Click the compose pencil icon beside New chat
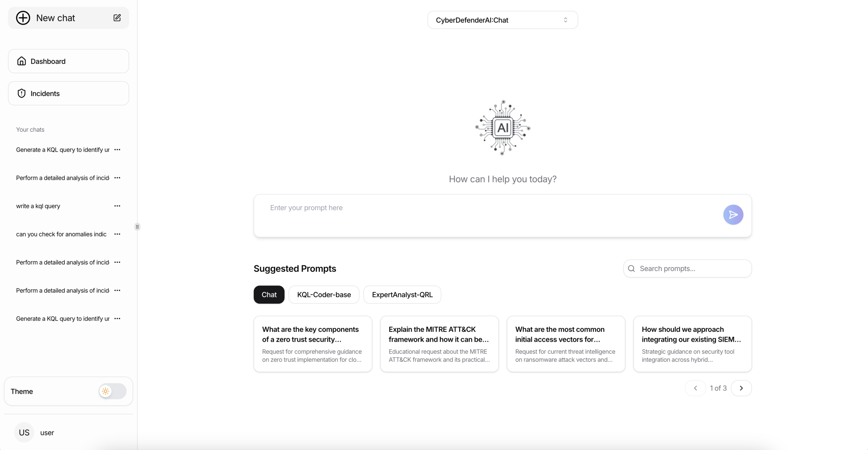 (117, 18)
